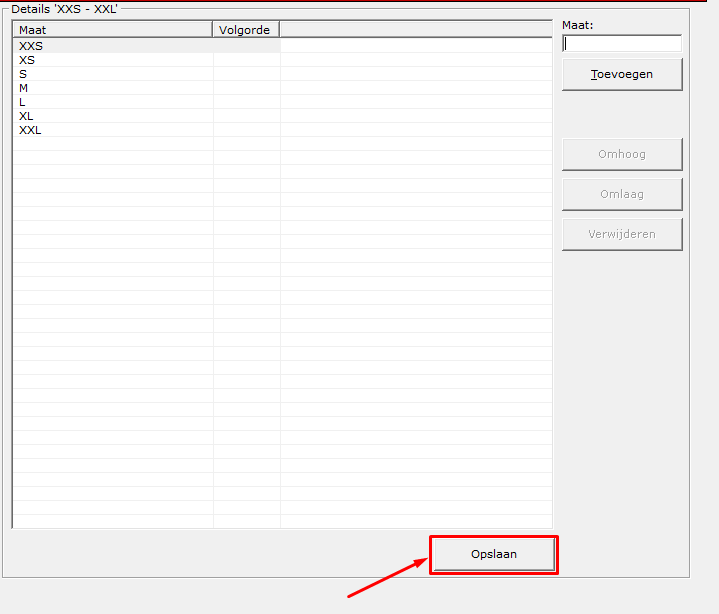Click the empty column header right of Volgorde
This screenshot has width=719, height=614.
416,30
